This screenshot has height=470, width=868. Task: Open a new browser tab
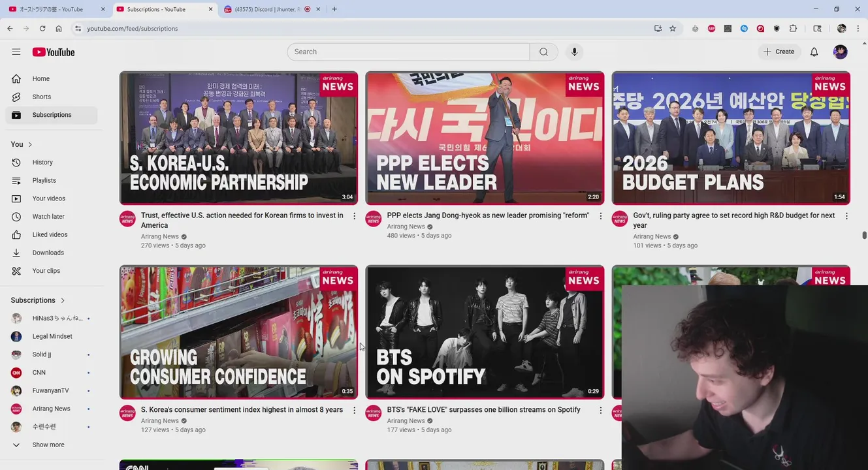pyautogui.click(x=334, y=9)
